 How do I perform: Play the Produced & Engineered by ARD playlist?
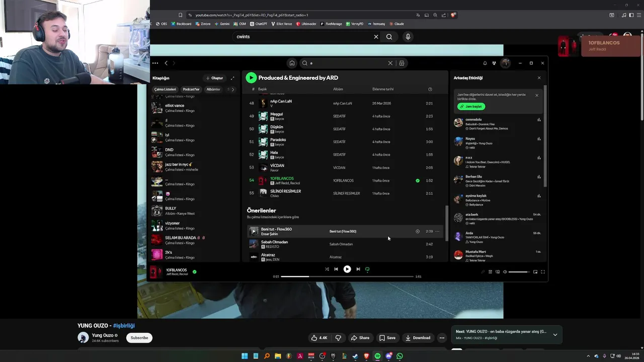tap(251, 78)
